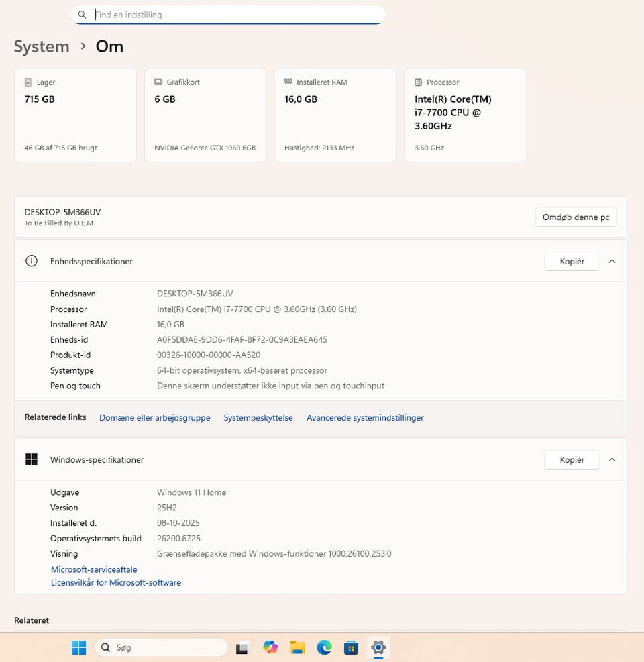Open Microsoft Store from the taskbar
This screenshot has width=644, height=662.
pos(351,647)
